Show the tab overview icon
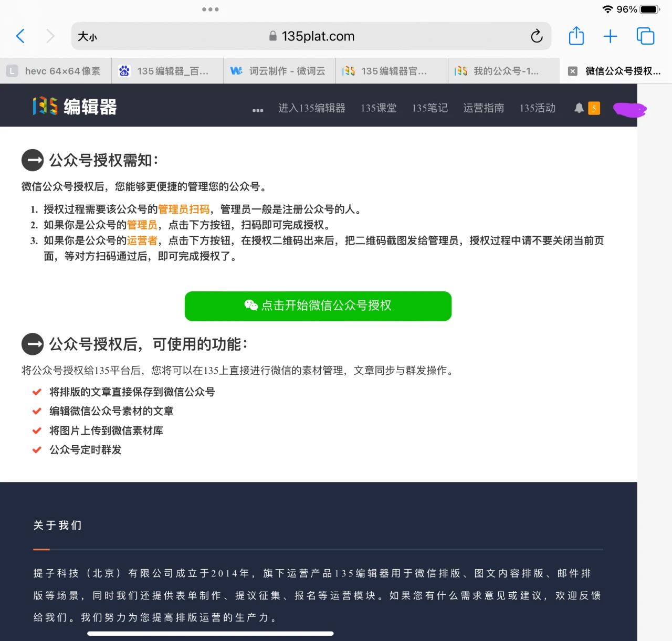The height and width of the screenshot is (641, 672). click(645, 36)
